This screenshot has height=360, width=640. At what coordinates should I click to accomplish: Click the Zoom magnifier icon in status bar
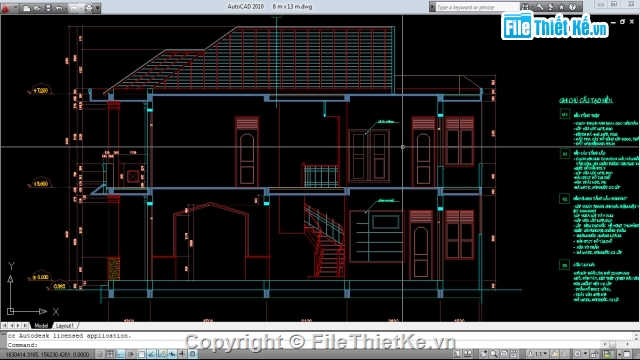tap(493, 354)
